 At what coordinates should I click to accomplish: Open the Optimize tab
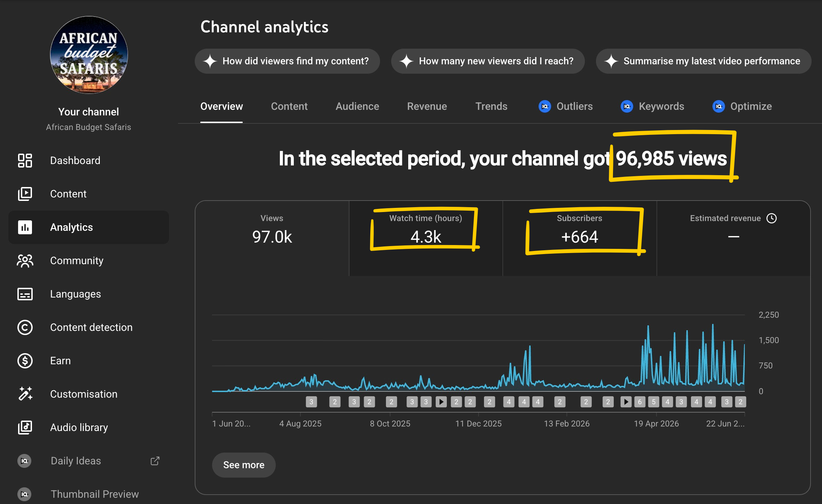pyautogui.click(x=742, y=106)
